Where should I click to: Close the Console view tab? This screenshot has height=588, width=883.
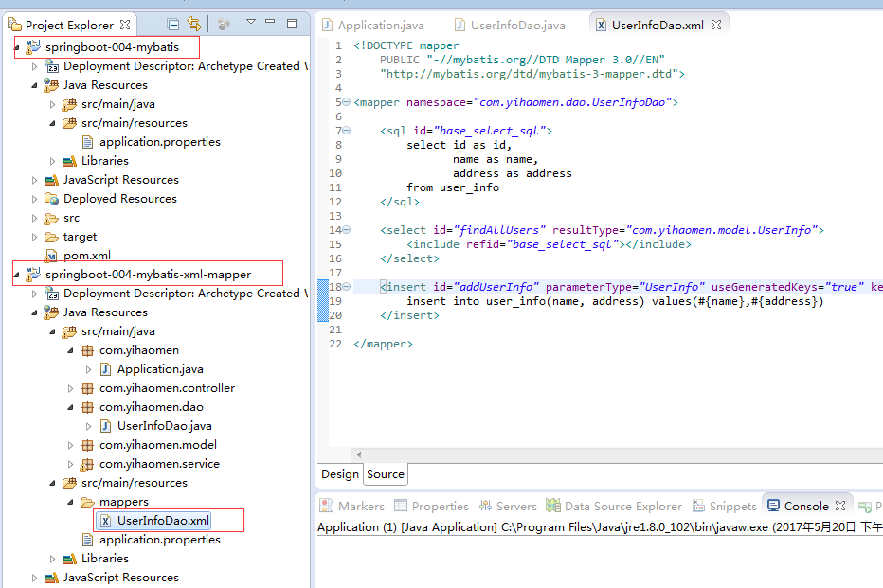pyautogui.click(x=840, y=506)
